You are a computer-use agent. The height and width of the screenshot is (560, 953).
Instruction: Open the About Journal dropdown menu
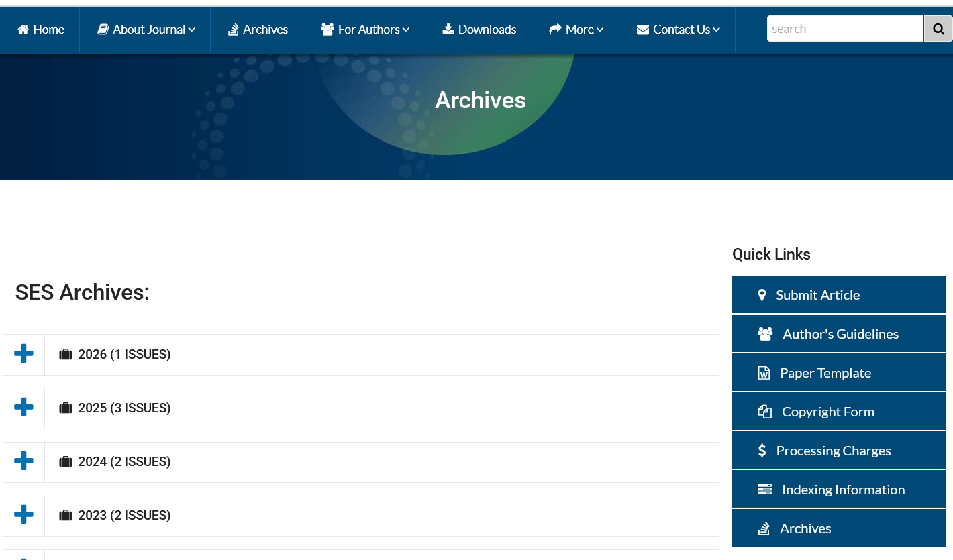tap(146, 30)
